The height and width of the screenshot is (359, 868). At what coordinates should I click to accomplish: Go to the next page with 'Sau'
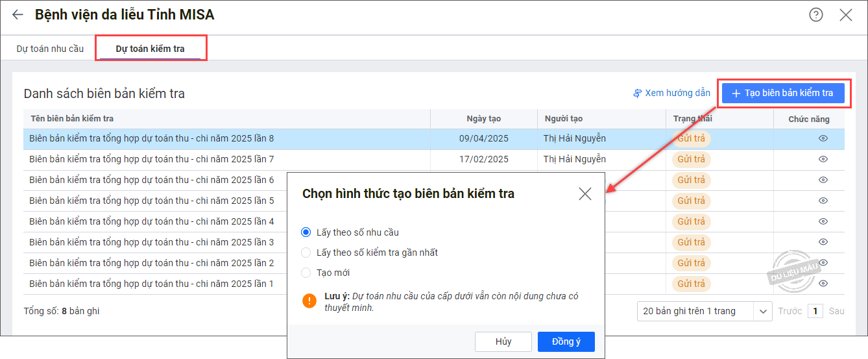(836, 311)
